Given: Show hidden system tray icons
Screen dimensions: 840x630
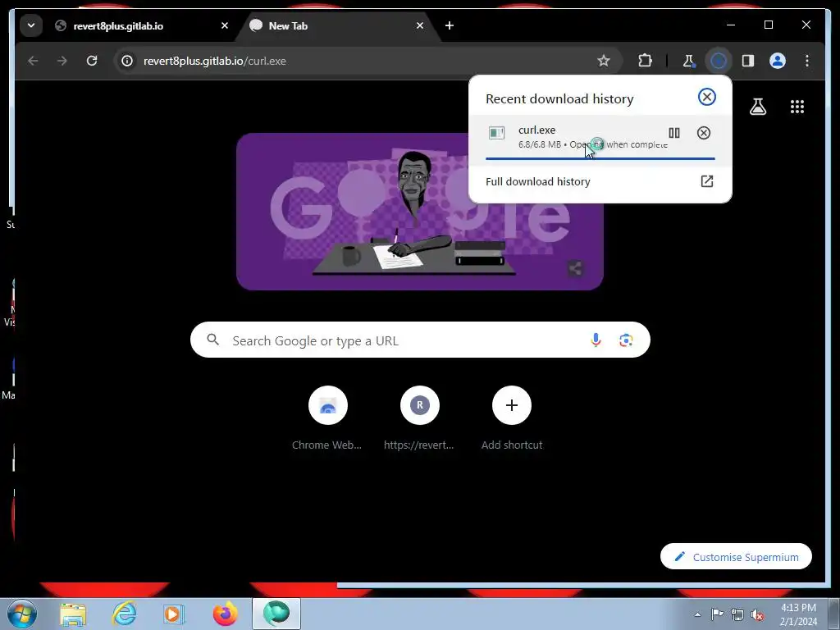Looking at the screenshot, I should (697, 614).
